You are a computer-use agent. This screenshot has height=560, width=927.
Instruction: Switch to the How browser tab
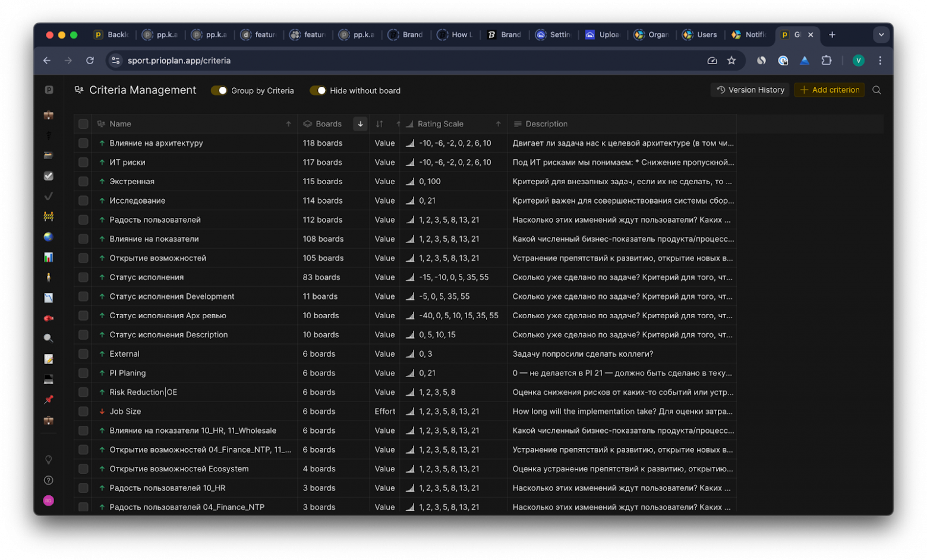pos(456,34)
